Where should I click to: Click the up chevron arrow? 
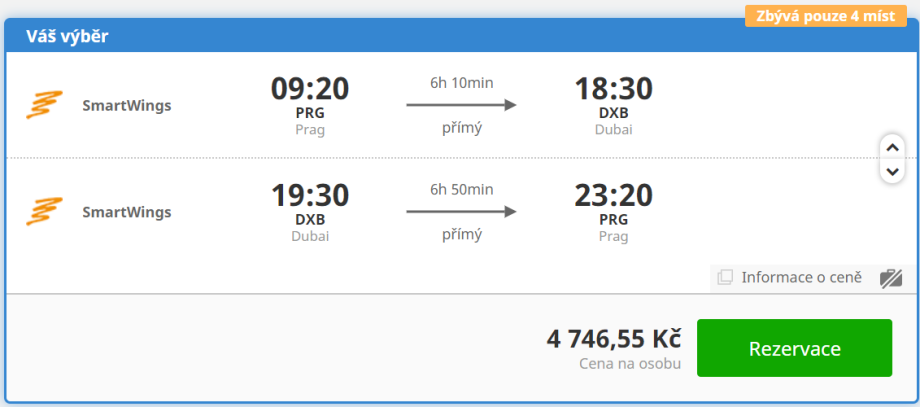(x=891, y=148)
